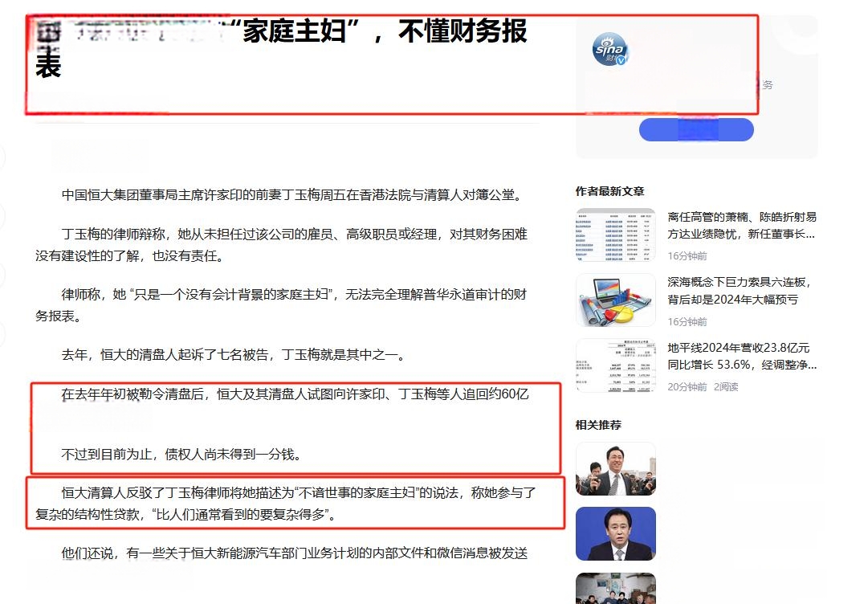Image resolution: width=868 pixels, height=604 pixels.
Task: Click paragraph starting “丁玉梅的律师辩称”
Action: 281,245
